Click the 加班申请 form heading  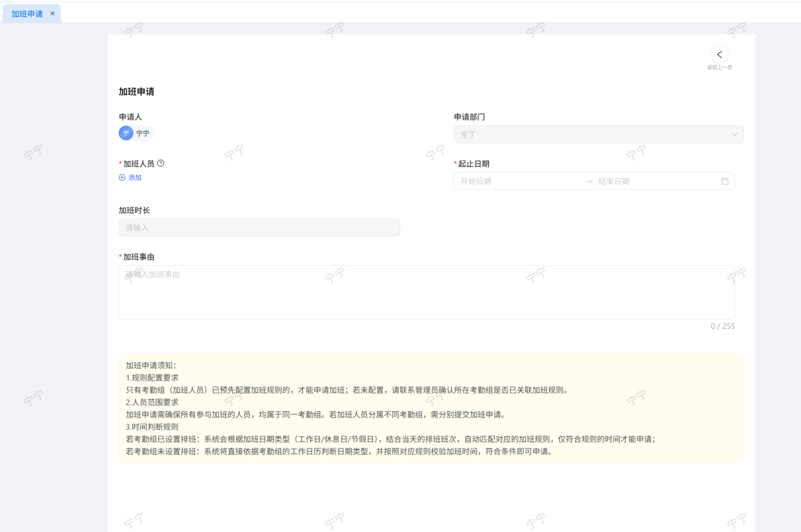click(136, 92)
